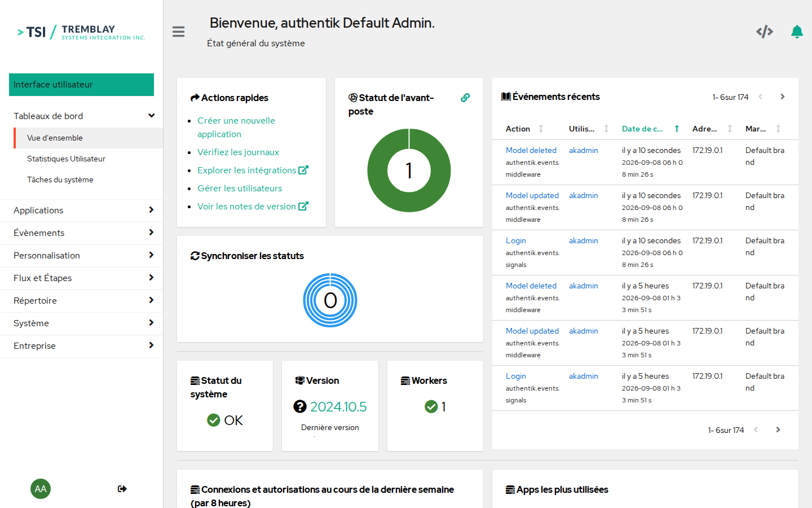
Task: Sort events by Mar... column
Action: pos(763,129)
